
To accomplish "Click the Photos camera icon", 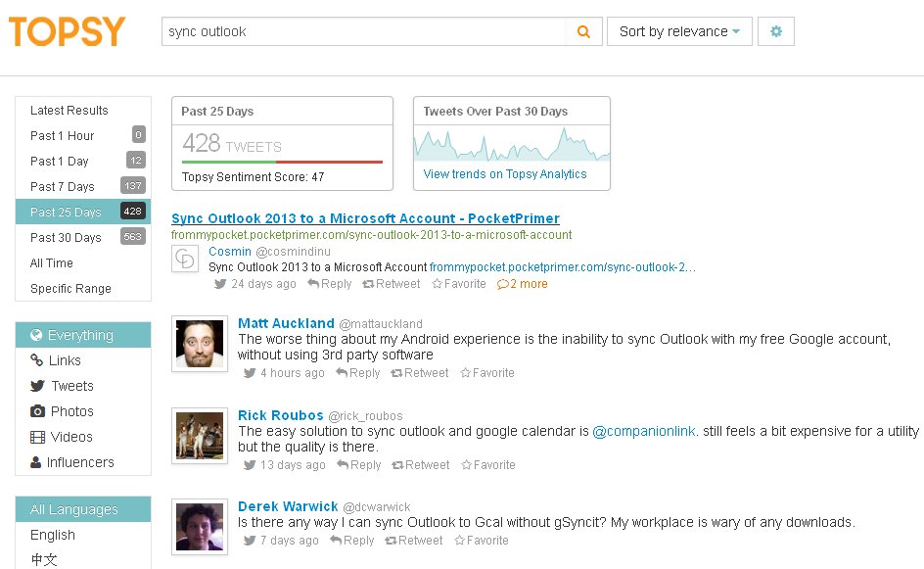I will click(37, 411).
